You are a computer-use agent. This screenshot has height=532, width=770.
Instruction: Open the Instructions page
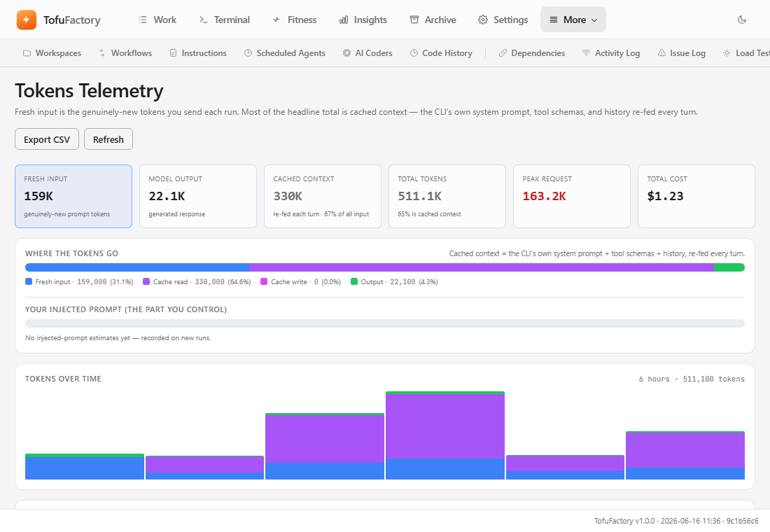(x=198, y=53)
